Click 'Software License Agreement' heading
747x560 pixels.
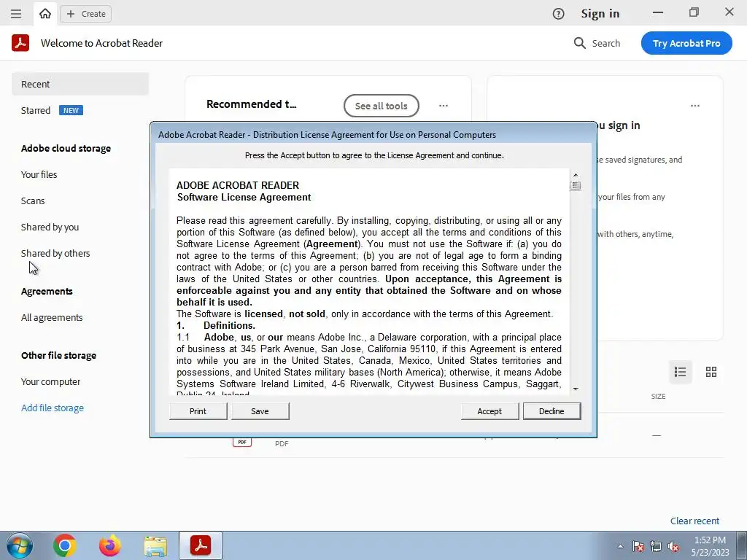tap(244, 197)
